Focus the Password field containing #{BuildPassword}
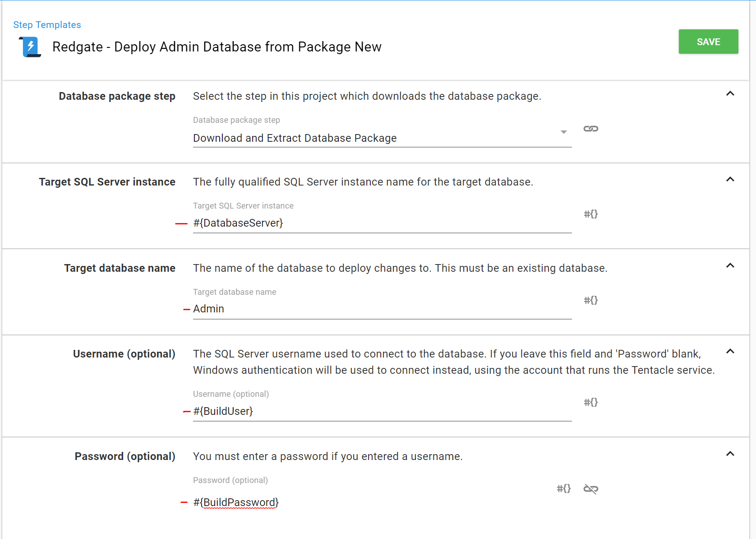 point(369,502)
